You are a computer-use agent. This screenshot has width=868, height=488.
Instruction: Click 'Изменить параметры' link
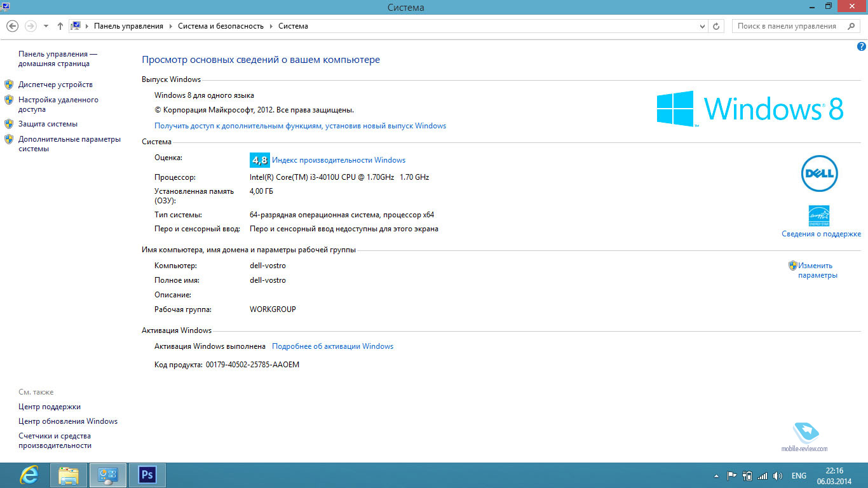(x=818, y=271)
